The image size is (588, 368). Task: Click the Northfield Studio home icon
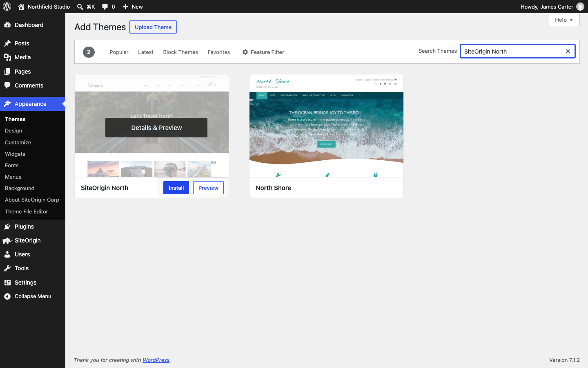click(21, 7)
